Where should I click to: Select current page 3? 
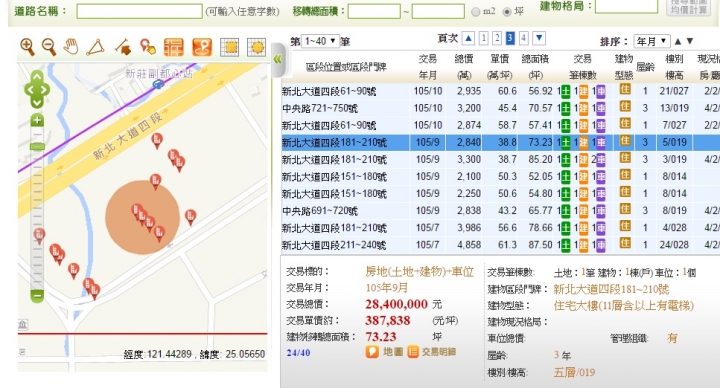click(510, 38)
